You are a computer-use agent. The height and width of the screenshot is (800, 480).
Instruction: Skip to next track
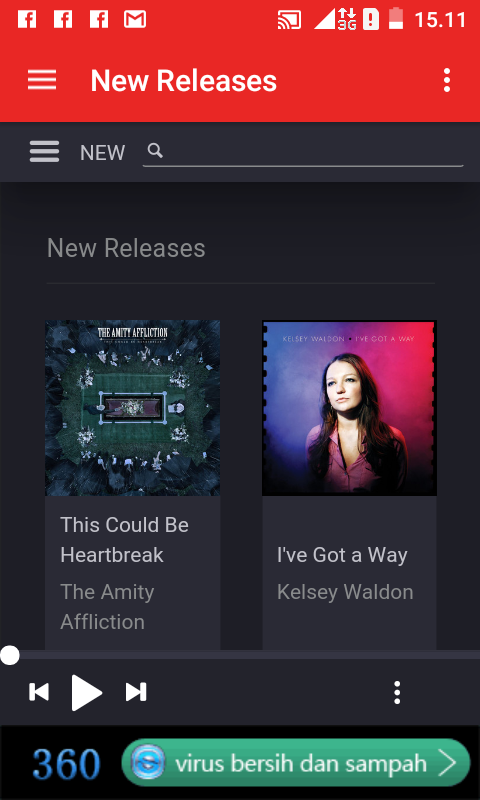(136, 692)
